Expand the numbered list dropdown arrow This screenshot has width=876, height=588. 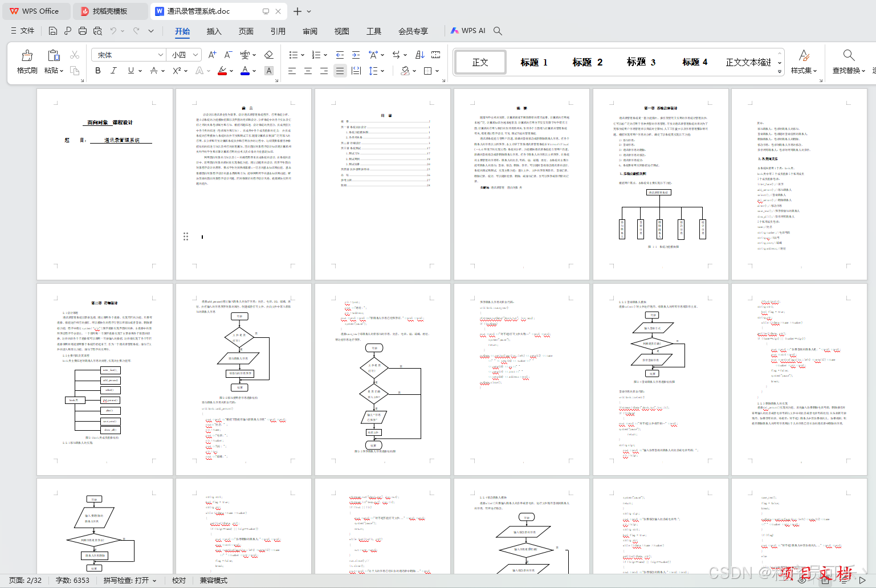tap(325, 55)
